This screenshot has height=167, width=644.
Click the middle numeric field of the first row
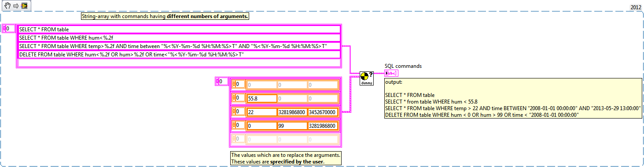coord(292,85)
